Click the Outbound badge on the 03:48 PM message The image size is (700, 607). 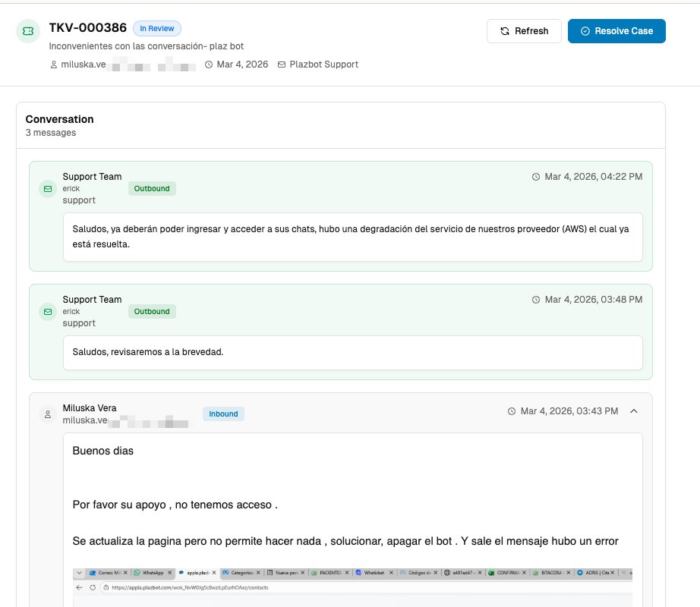(152, 312)
